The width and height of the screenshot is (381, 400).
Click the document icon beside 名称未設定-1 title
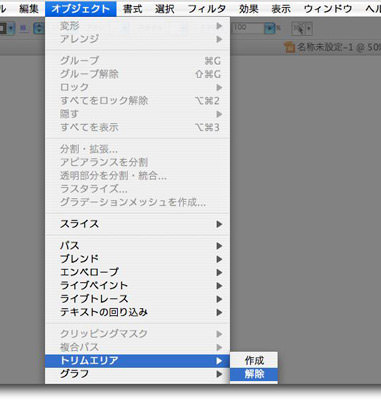(x=290, y=47)
